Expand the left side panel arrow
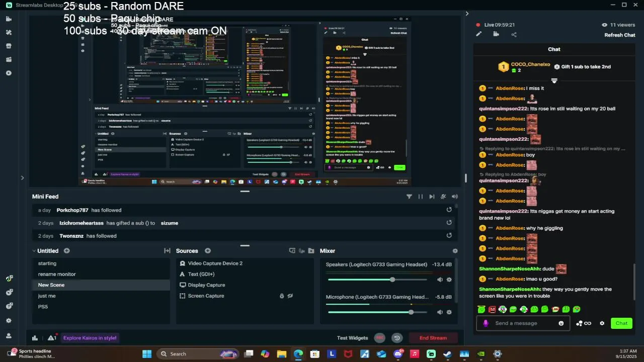The width and height of the screenshot is (644, 362). point(22,177)
